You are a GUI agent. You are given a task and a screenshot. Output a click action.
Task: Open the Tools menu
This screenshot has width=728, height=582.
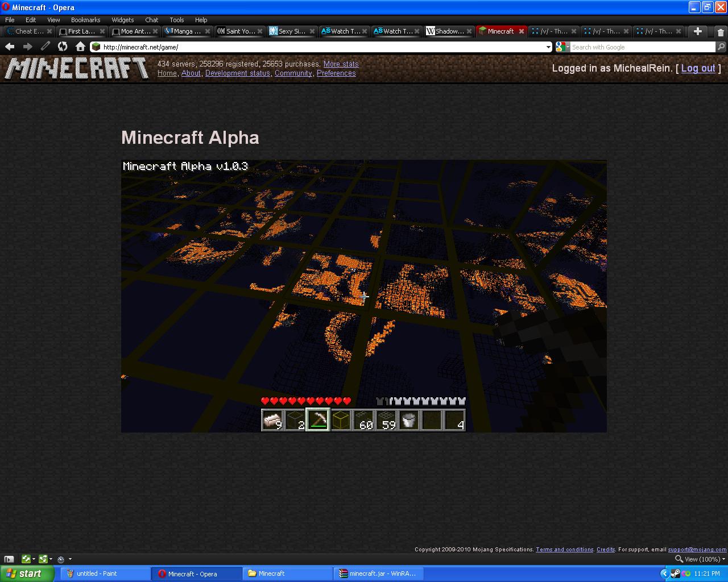tap(176, 19)
